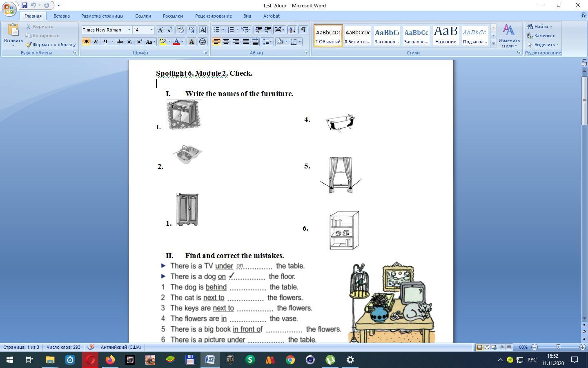Apply character shading to selected text
This screenshot has width=588, height=368.
coord(191,42)
